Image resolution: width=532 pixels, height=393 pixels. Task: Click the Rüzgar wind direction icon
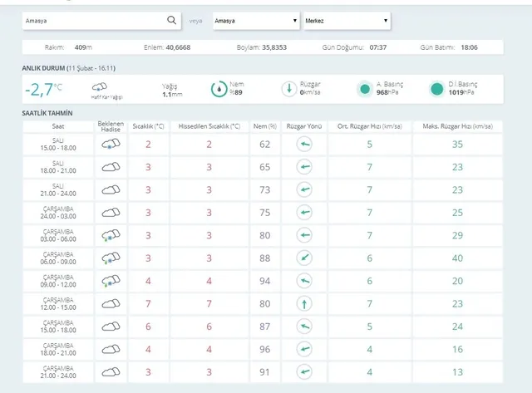pos(288,89)
